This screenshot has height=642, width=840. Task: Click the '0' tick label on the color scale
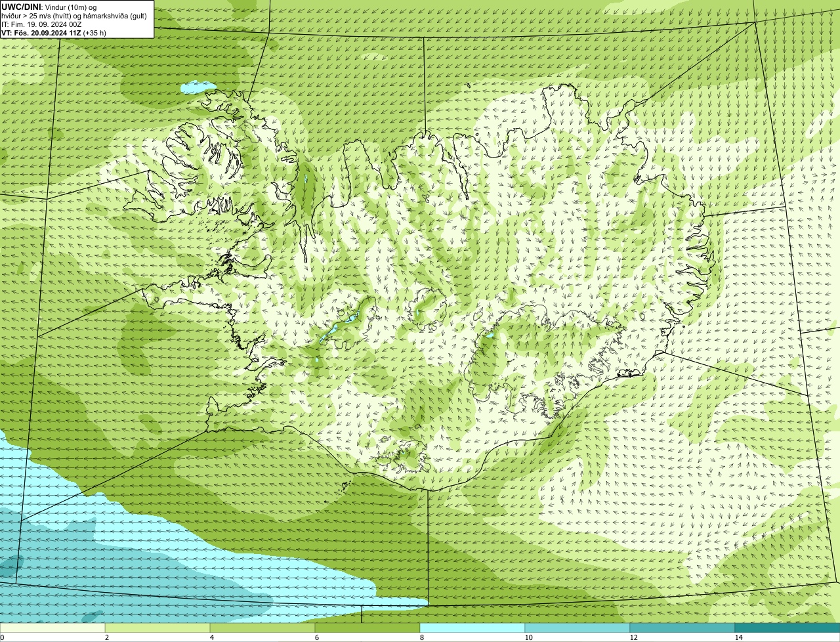pos(2,637)
